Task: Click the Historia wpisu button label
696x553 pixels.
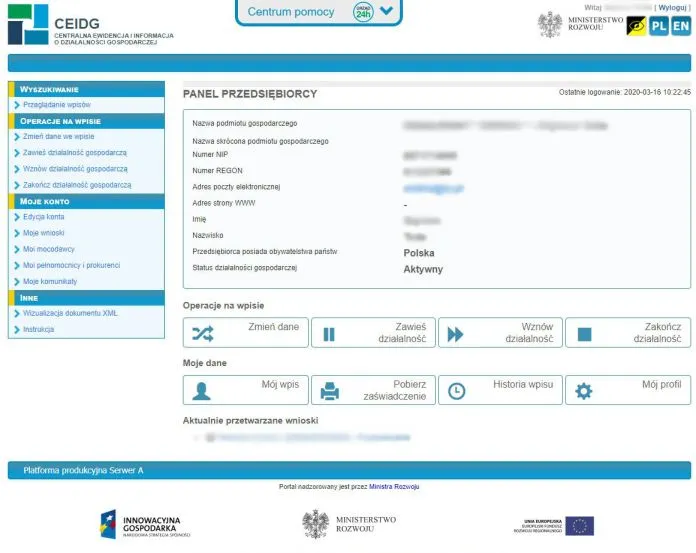Action: click(523, 384)
